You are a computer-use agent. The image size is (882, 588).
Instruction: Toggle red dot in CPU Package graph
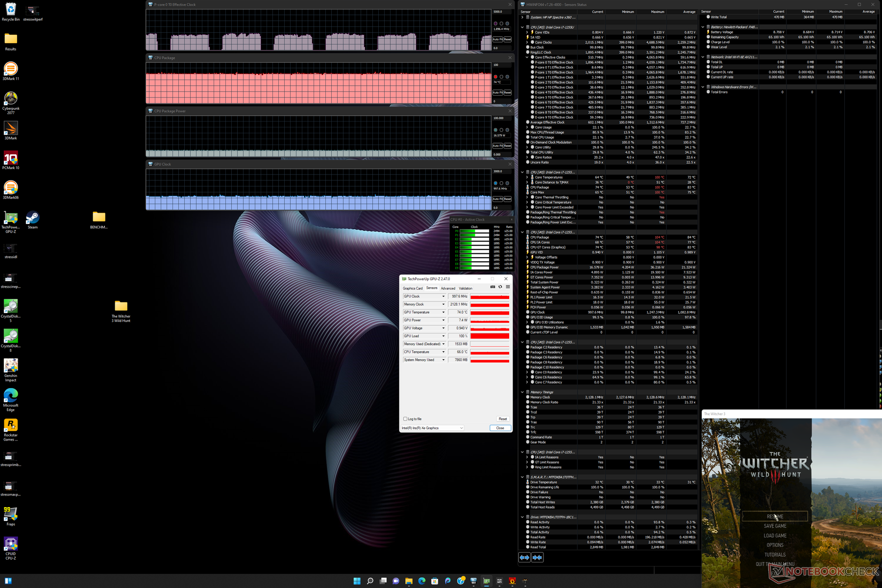click(x=495, y=77)
